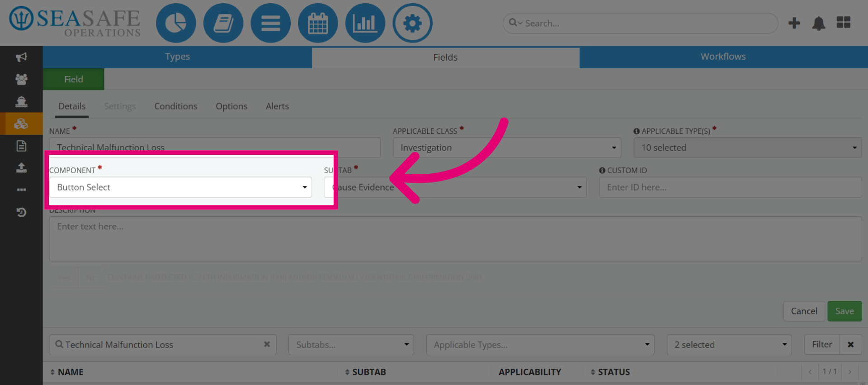Open the notifications bell icon
This screenshot has height=385, width=868.
(819, 23)
